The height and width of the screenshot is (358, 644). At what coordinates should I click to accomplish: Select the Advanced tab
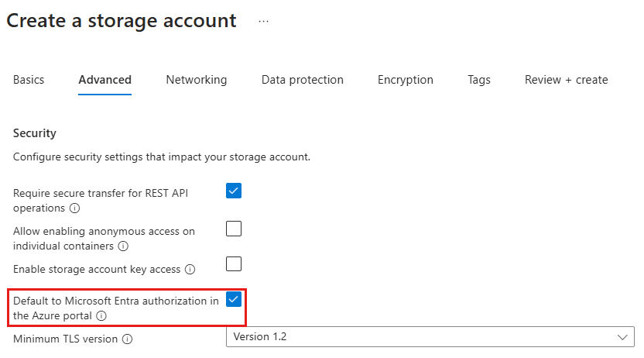[x=105, y=80]
